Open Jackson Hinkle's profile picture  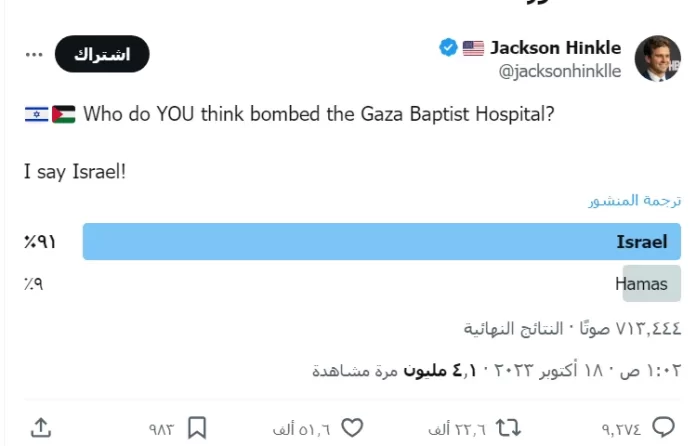pos(657,58)
